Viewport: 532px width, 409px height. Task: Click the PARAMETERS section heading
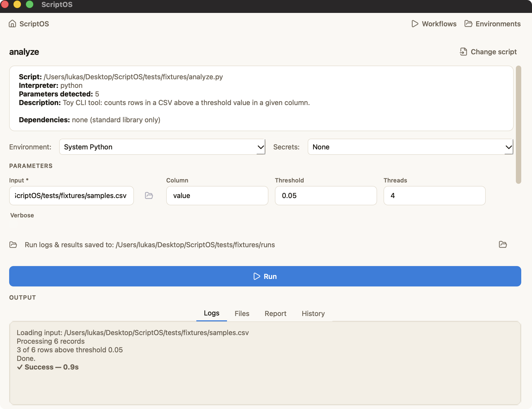pos(31,166)
